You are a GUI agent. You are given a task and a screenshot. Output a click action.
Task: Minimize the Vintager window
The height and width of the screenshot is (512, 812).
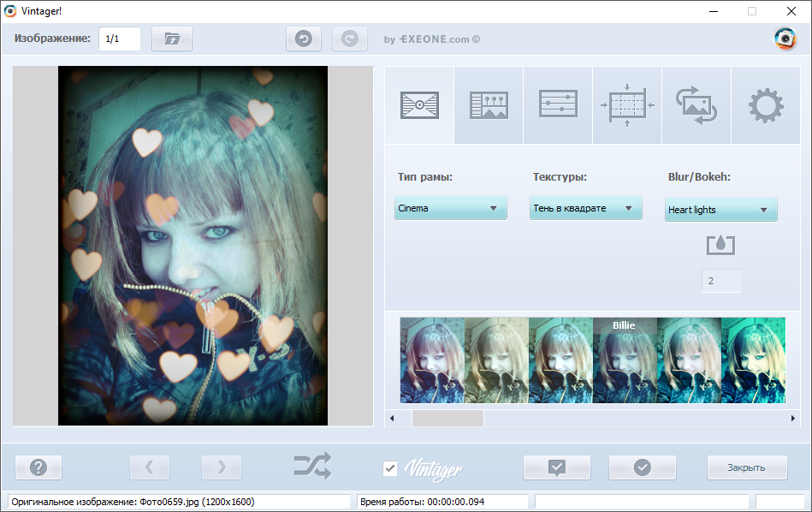[x=714, y=11]
